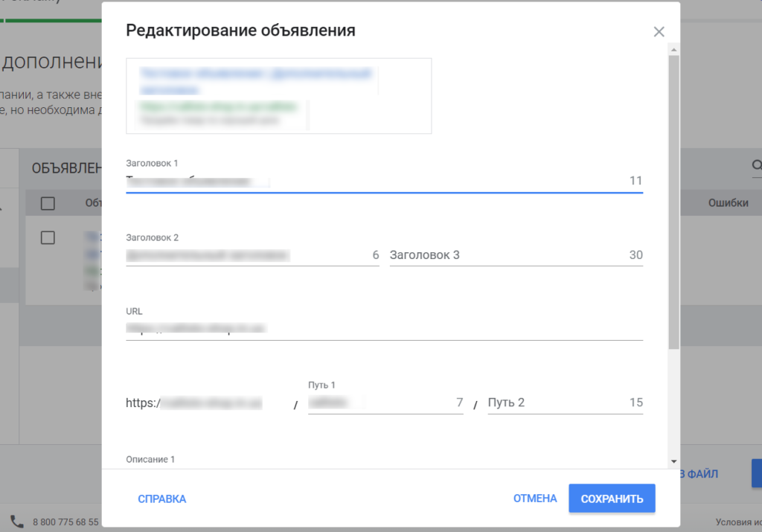Click the dialog scrollbar up arrow
The image size is (762, 532).
pos(673,50)
